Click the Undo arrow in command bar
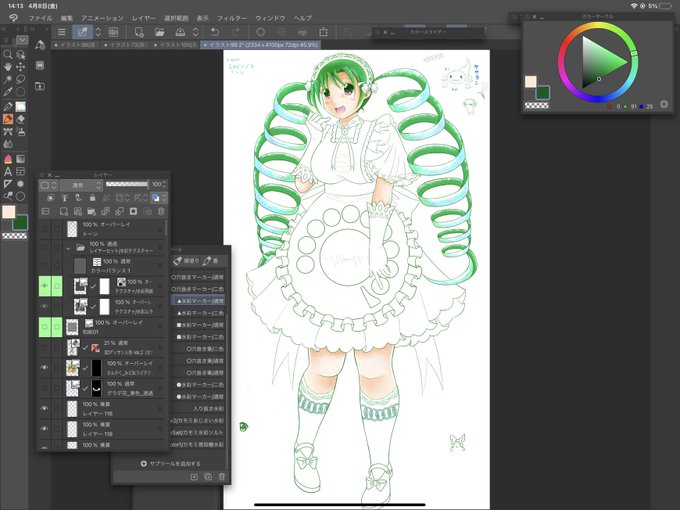 pos(214,32)
